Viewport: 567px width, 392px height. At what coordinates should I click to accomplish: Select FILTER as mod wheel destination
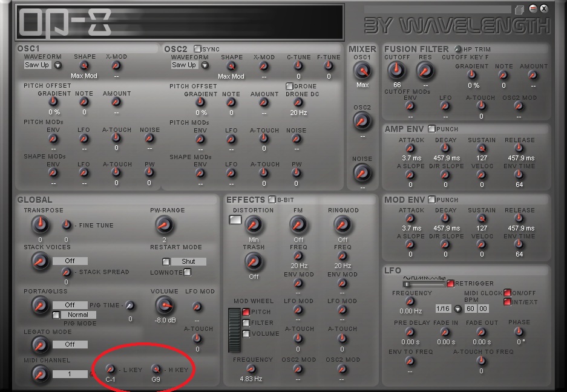coord(246,323)
